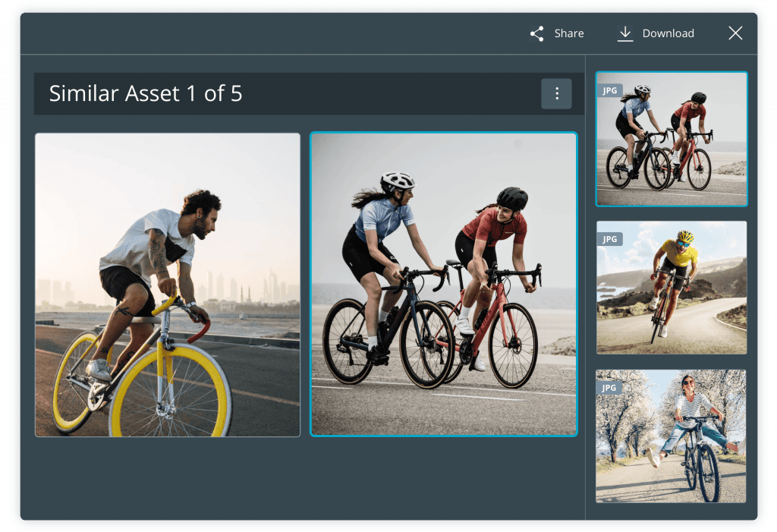Image resolution: width=777 pixels, height=532 pixels.
Task: Click the highlighted large image of two cyclists
Action: point(444,285)
